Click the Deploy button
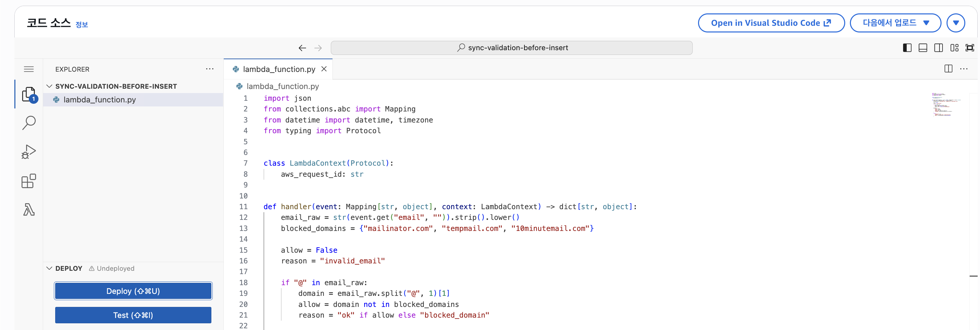 [x=133, y=291]
